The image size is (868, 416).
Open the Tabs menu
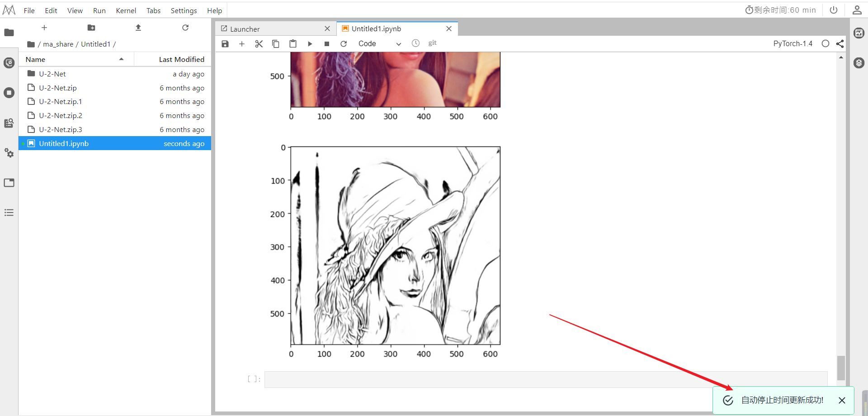tap(154, 10)
